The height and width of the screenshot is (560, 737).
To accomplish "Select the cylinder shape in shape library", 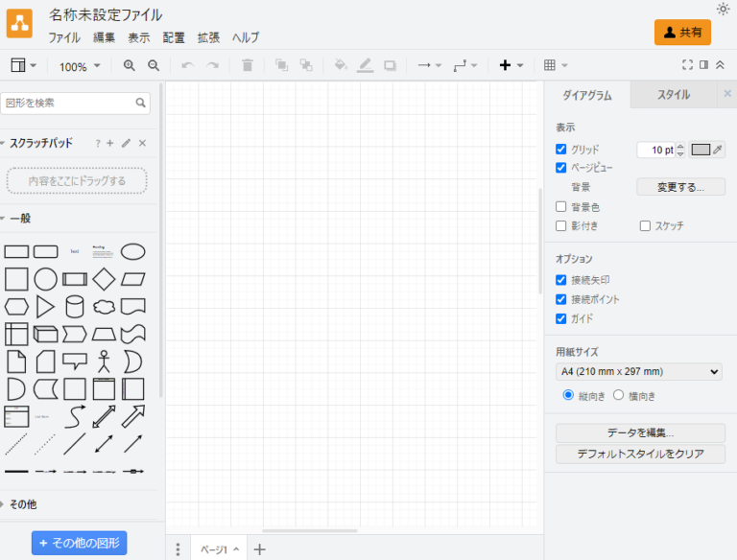I will click(x=75, y=307).
